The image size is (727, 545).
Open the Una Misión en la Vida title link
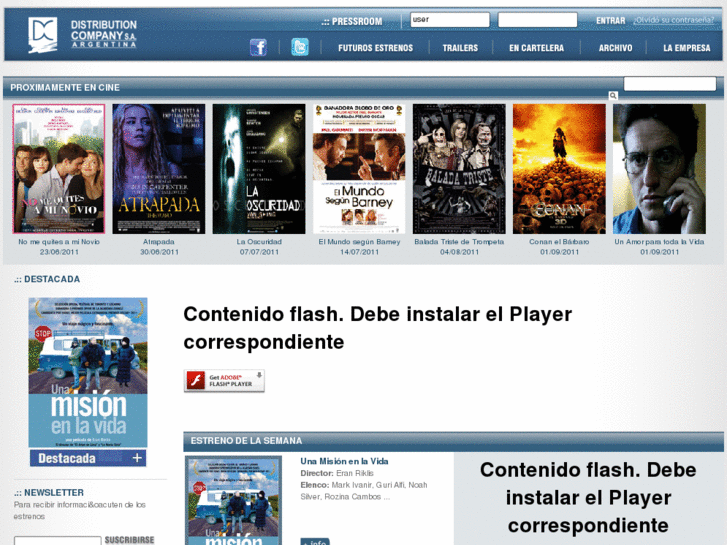[x=344, y=461]
